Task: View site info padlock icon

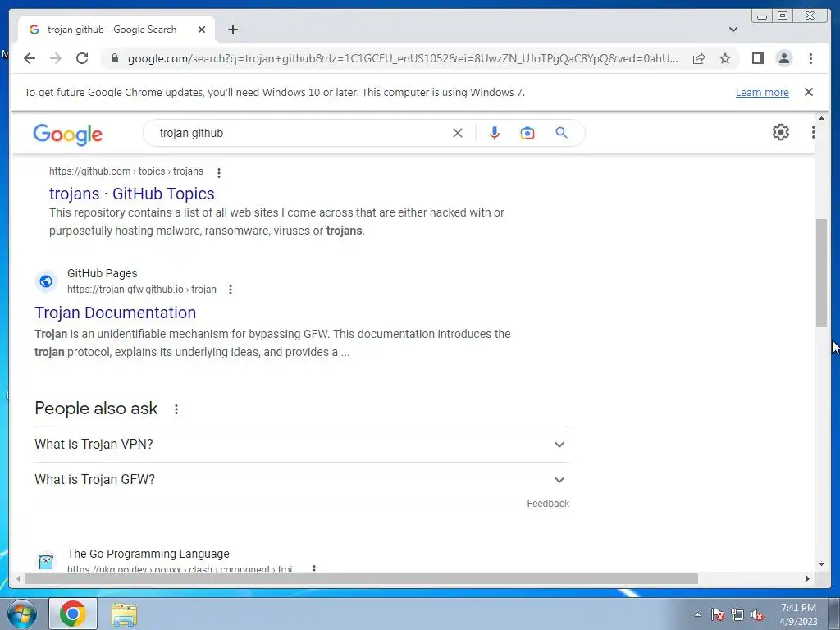Action: 114,58
